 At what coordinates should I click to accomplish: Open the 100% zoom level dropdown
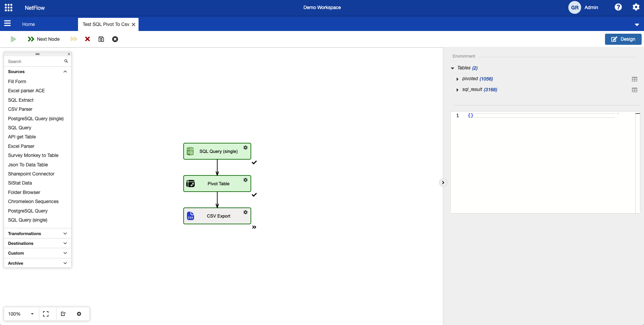32,314
